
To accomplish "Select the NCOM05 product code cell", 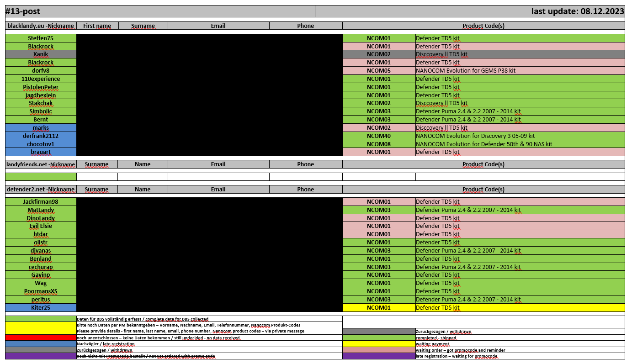I will tap(379, 71).
